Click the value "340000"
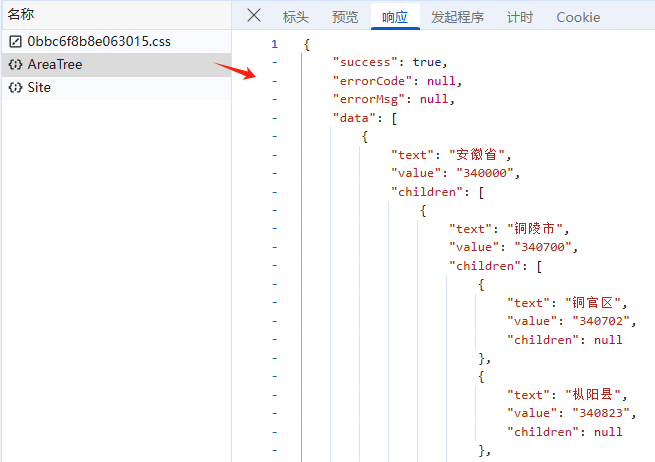Viewport: 655px width, 462px height. coord(485,173)
